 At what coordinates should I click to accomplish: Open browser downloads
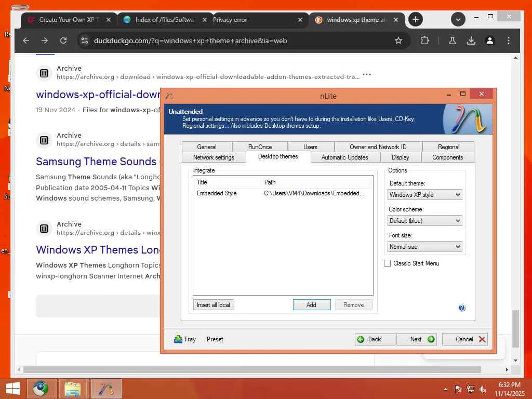(471, 41)
